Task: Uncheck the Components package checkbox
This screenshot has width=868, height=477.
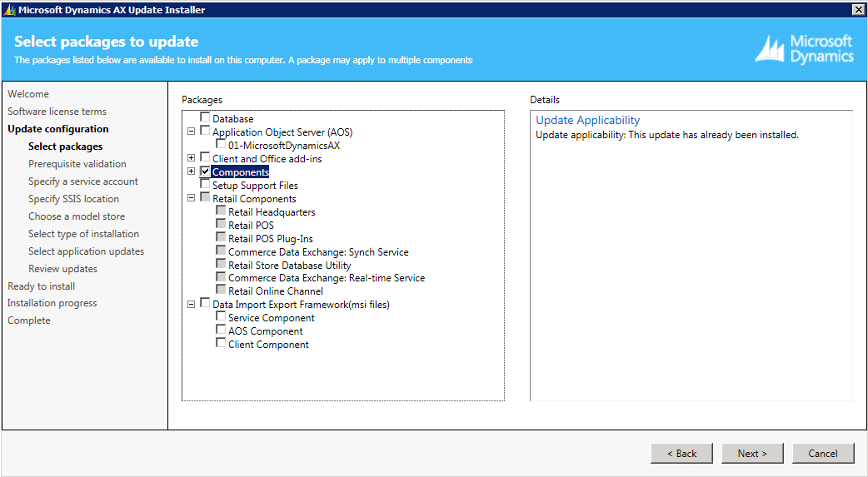Action: [x=205, y=171]
